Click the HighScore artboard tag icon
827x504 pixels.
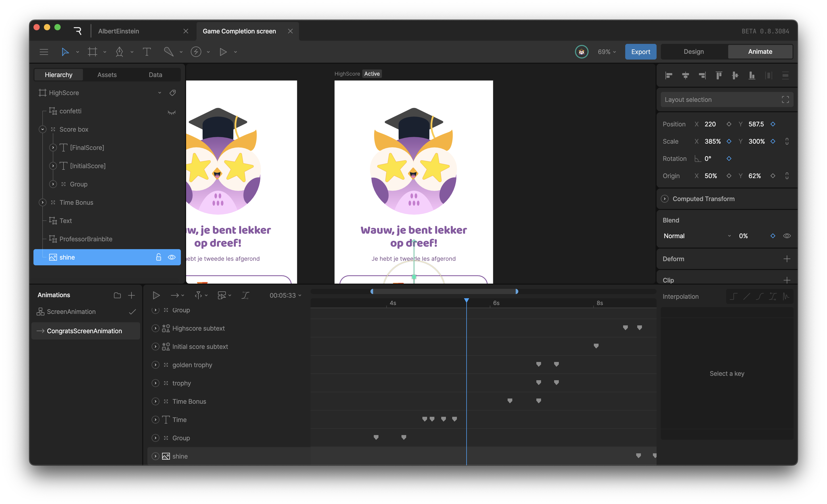(173, 93)
